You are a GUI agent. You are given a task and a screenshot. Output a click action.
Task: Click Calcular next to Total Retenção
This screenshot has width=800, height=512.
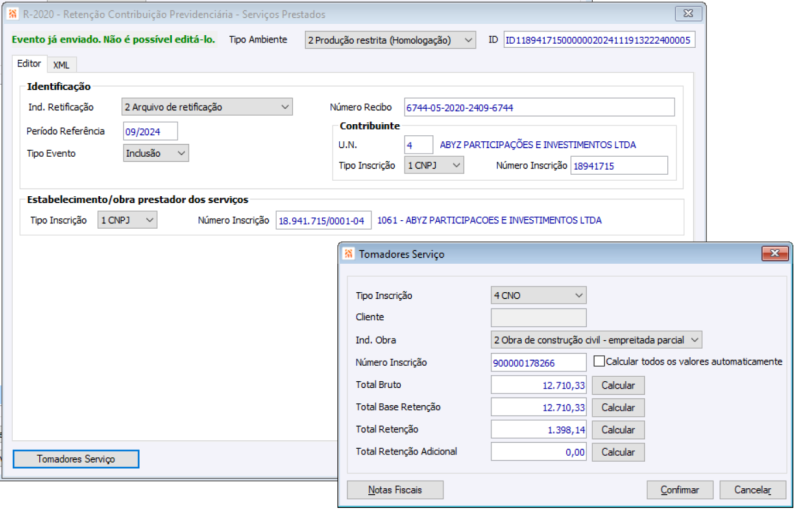click(x=618, y=430)
